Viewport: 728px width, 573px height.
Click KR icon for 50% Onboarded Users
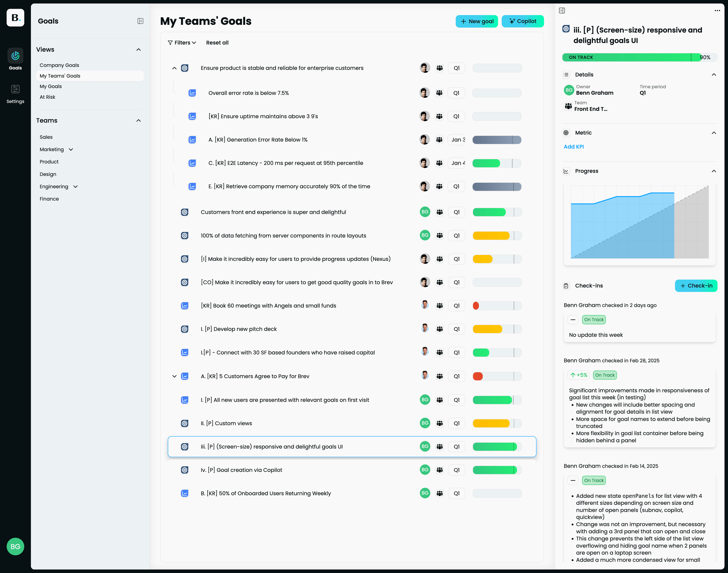click(185, 493)
